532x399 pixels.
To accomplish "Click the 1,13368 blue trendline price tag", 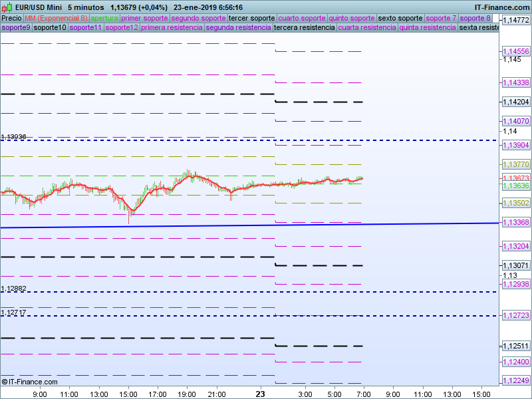I will coord(515,222).
